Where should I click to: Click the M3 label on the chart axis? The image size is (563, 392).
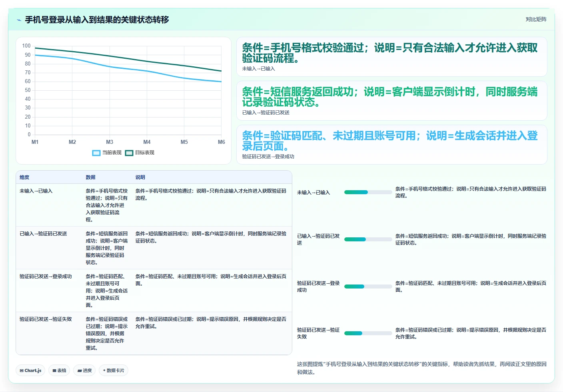pyautogui.click(x=110, y=142)
